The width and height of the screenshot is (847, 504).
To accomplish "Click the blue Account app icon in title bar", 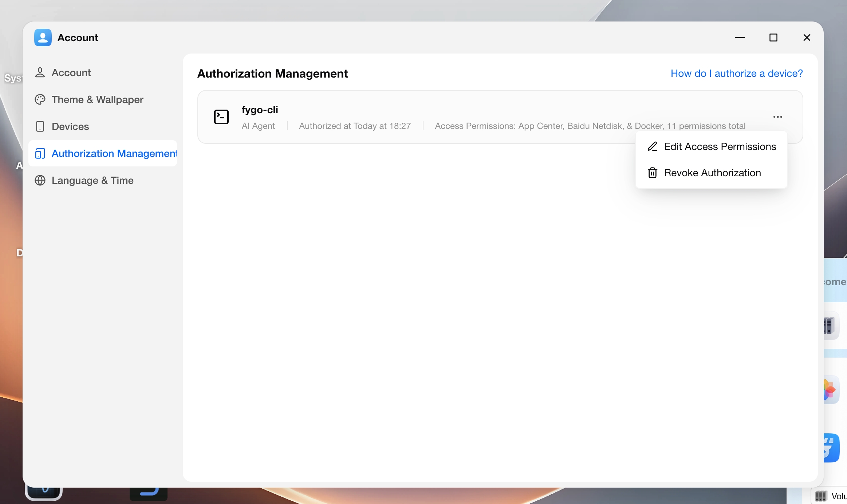I will pyautogui.click(x=43, y=38).
